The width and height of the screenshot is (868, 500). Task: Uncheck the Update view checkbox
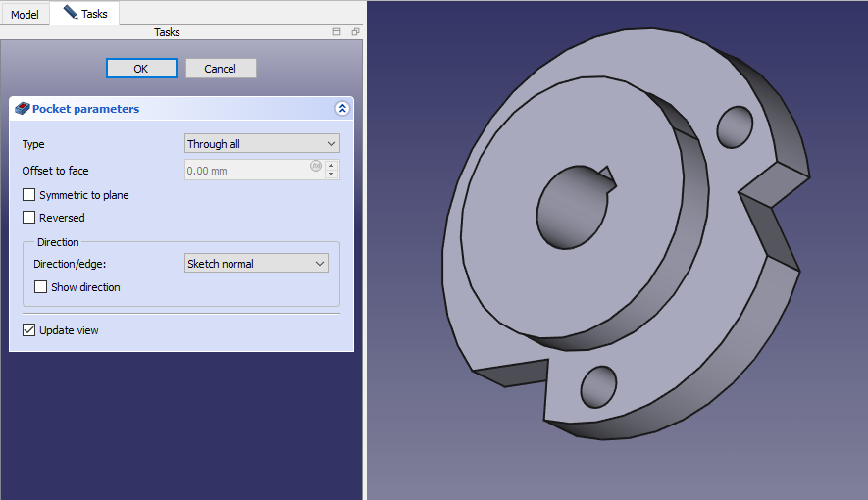[29, 330]
